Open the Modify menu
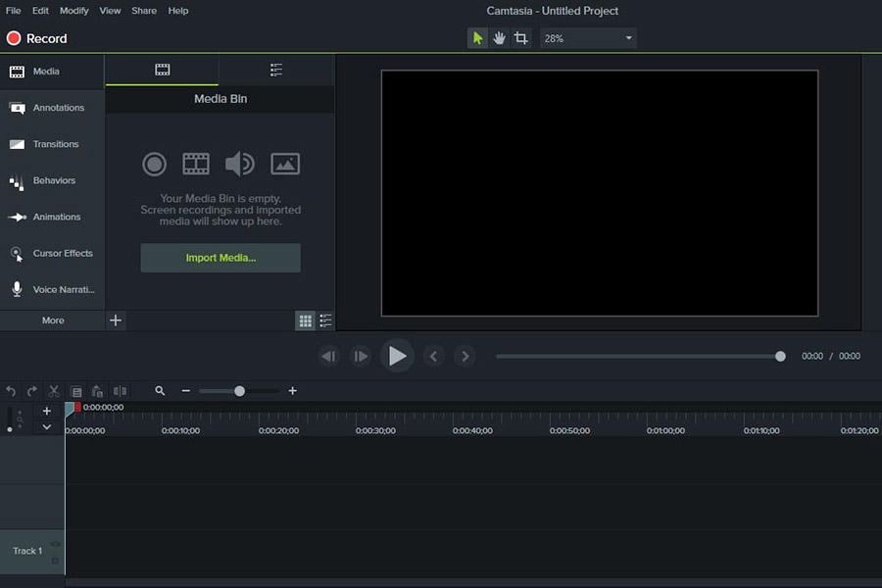This screenshot has height=588, width=882. point(74,11)
